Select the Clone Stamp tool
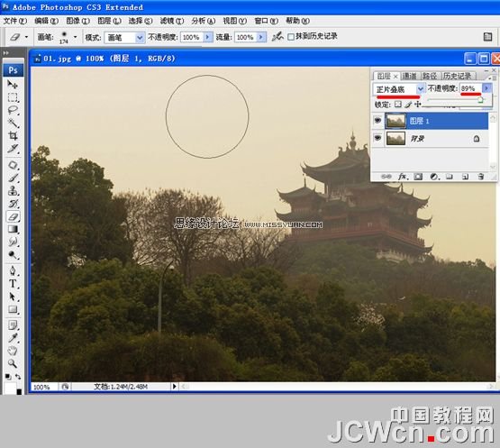Viewport: 500px width, 448px height. coord(13,191)
